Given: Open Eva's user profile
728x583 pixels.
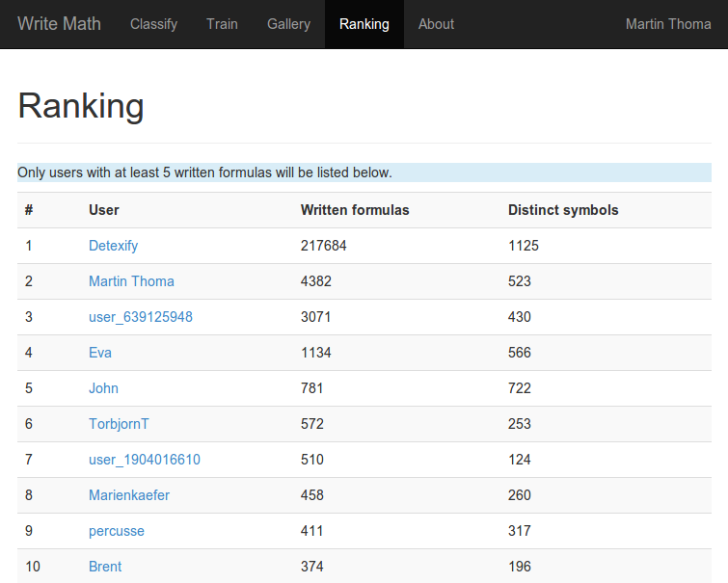Looking at the screenshot, I should tap(100, 353).
